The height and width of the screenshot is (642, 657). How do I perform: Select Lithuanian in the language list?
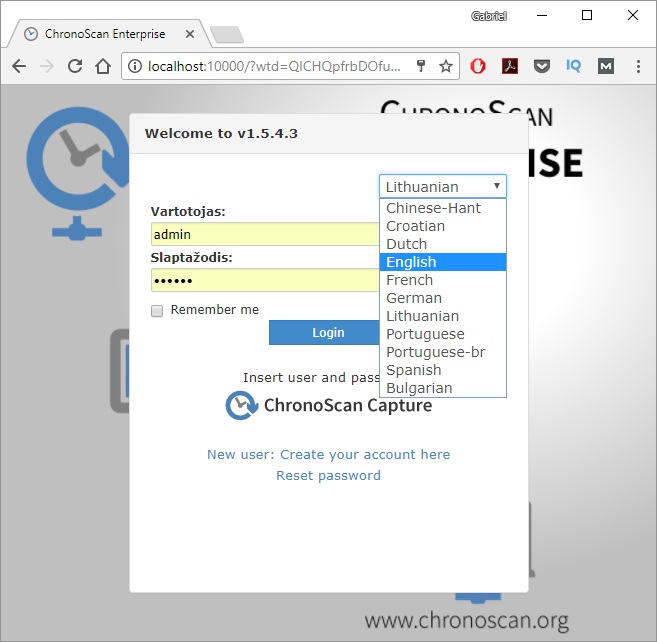click(443, 316)
